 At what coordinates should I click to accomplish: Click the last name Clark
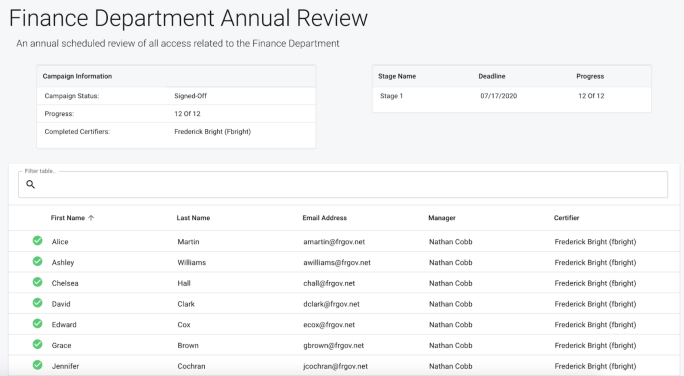coord(186,304)
